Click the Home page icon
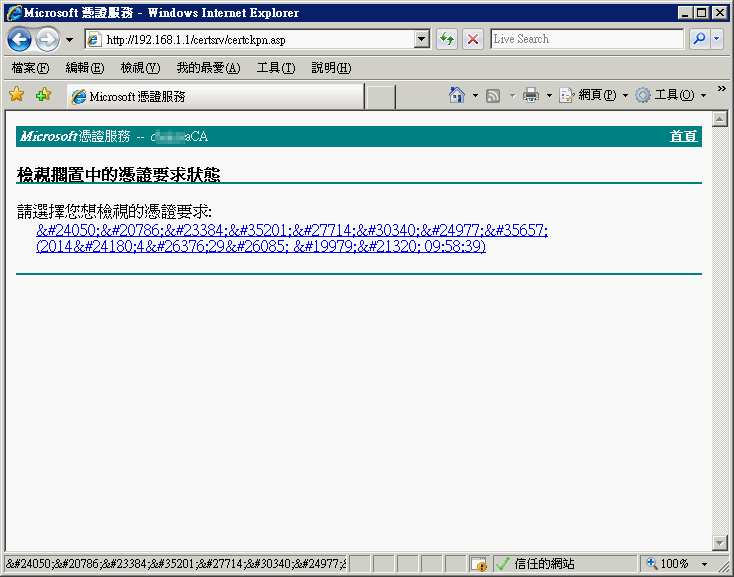The image size is (734, 577). click(x=457, y=95)
